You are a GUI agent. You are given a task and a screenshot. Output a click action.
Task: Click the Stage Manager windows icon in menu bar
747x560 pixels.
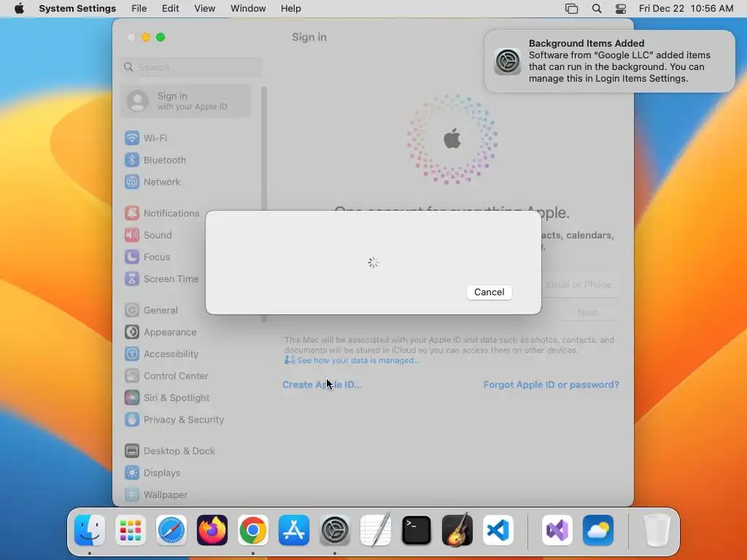click(572, 9)
